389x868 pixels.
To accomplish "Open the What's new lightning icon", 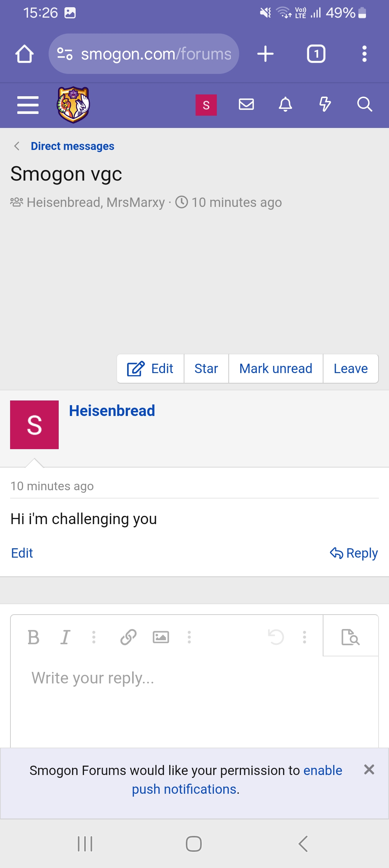I will 325,105.
